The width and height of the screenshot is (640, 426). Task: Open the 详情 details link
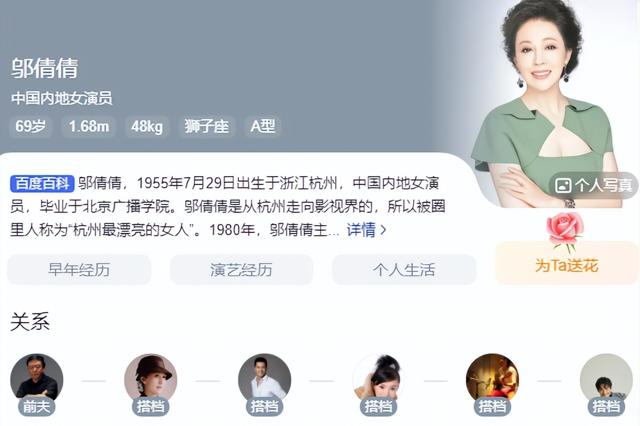click(x=361, y=230)
